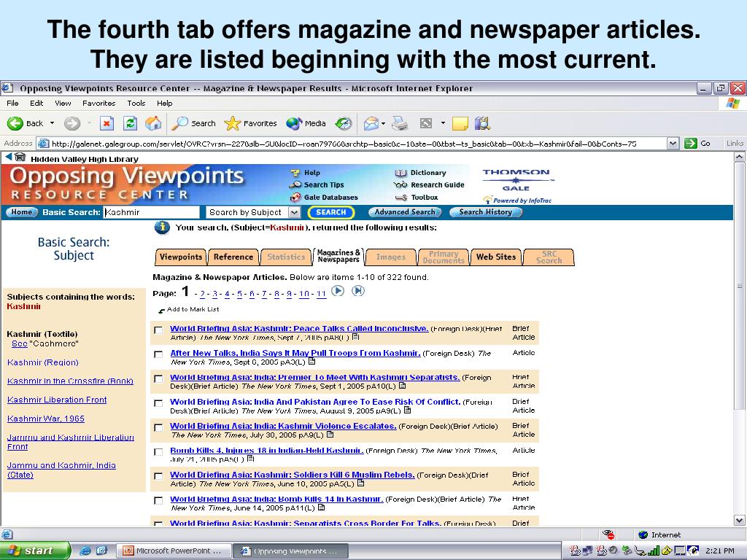Click the IE Back arrow icon
747x560 pixels.
(15, 123)
